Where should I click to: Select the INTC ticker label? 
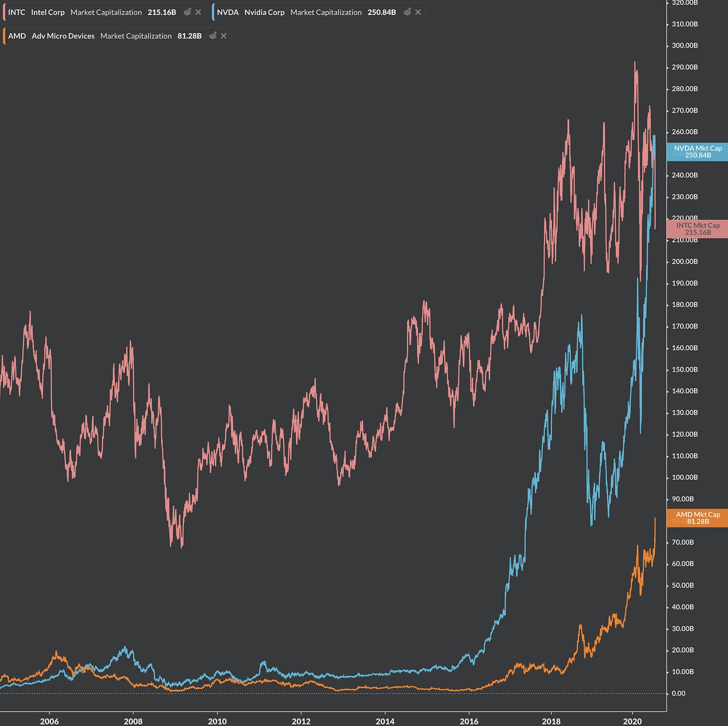[x=16, y=12]
